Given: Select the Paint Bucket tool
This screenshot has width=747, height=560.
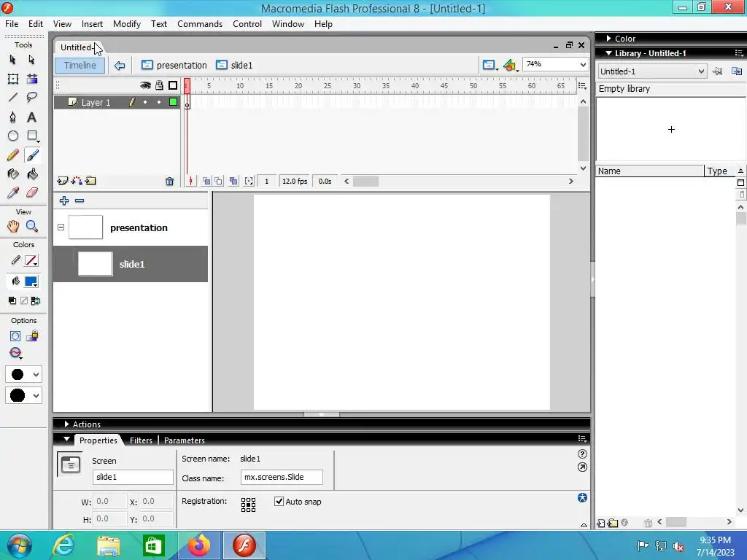Looking at the screenshot, I should point(32,174).
